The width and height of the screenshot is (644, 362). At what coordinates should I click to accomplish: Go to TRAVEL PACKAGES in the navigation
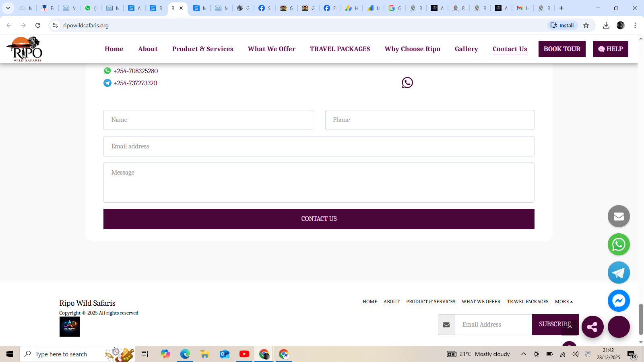[340, 49]
